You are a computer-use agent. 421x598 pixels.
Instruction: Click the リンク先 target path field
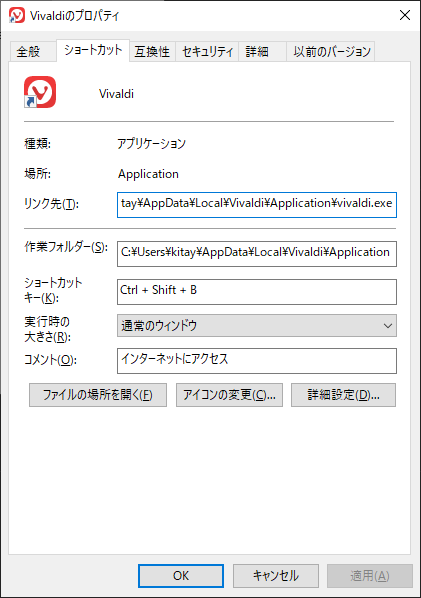click(x=257, y=205)
